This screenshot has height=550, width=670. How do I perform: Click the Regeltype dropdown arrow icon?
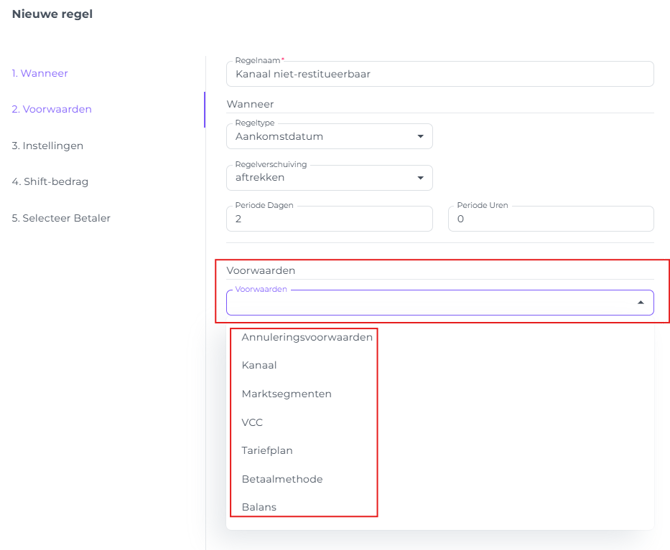(419, 137)
